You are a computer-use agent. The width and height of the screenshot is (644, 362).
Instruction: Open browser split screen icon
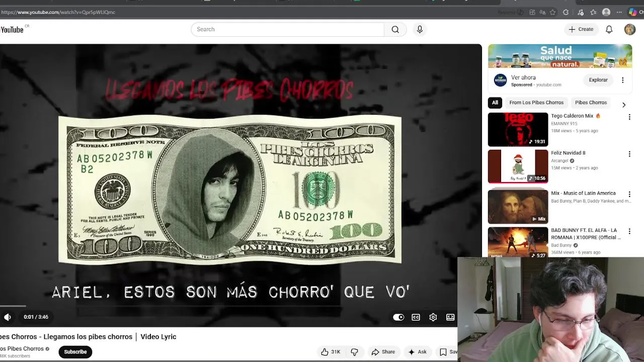click(x=532, y=12)
